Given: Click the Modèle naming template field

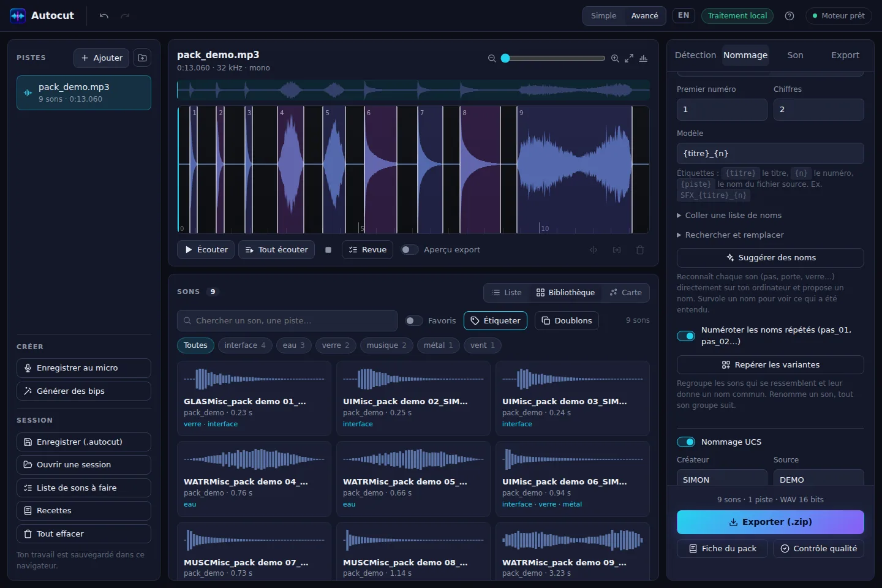Looking at the screenshot, I should point(771,154).
